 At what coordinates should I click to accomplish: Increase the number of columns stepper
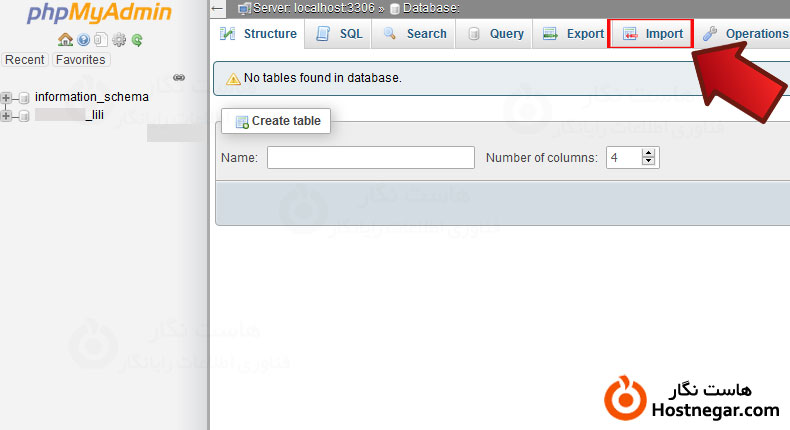click(648, 153)
